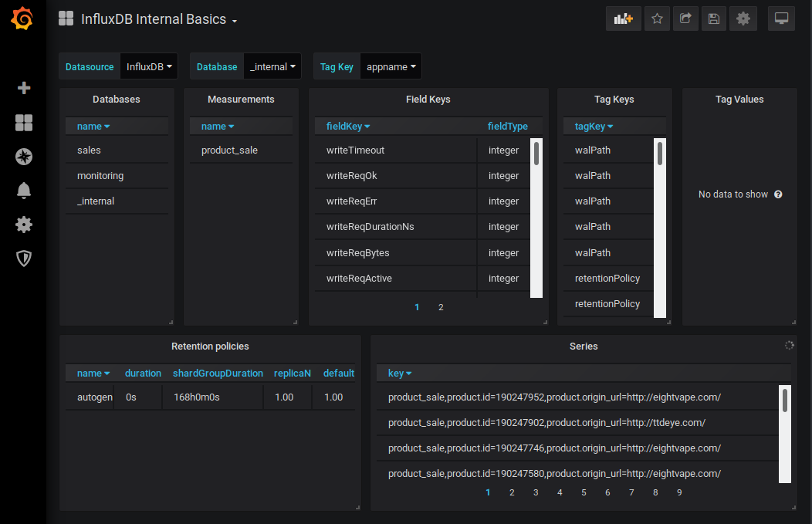
Task: Go to page 2 of Field Keys
Action: point(441,307)
